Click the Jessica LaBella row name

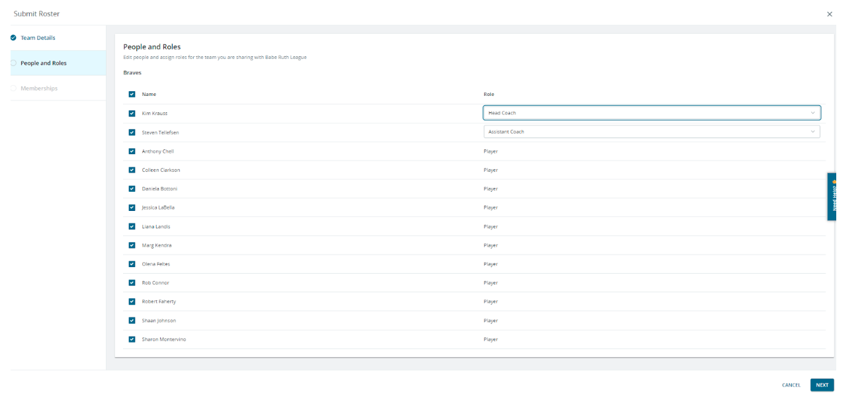point(158,208)
